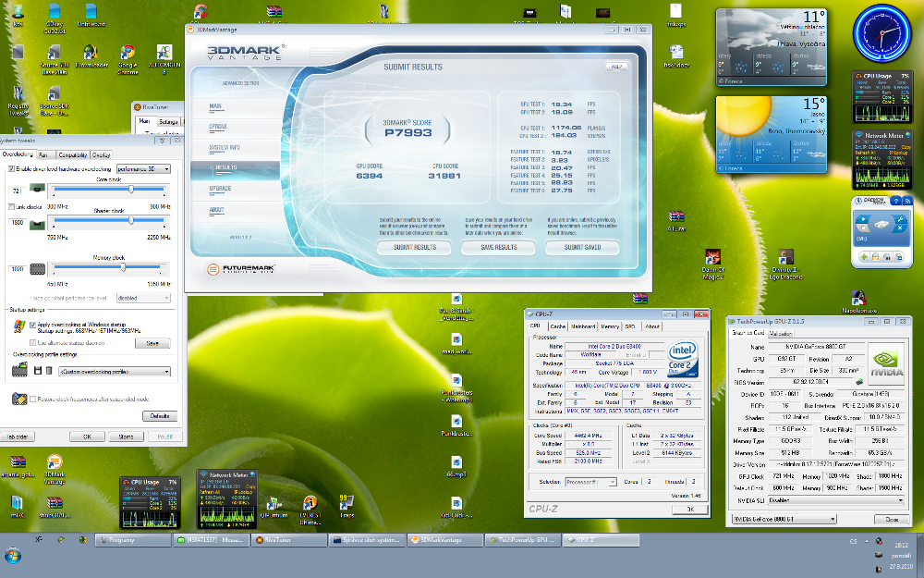Open CPU-Z Processor #1 selection dropdown

coord(590,482)
